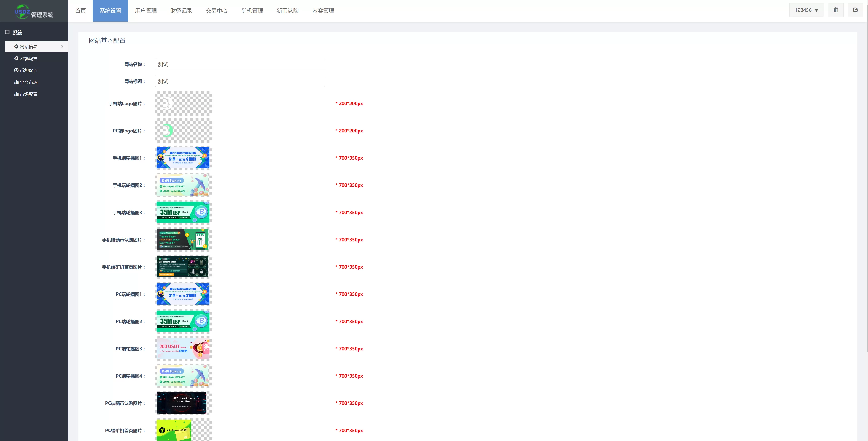The width and height of the screenshot is (868, 441).
Task: Click the USDZ management system logo
Action: [x=34, y=11]
